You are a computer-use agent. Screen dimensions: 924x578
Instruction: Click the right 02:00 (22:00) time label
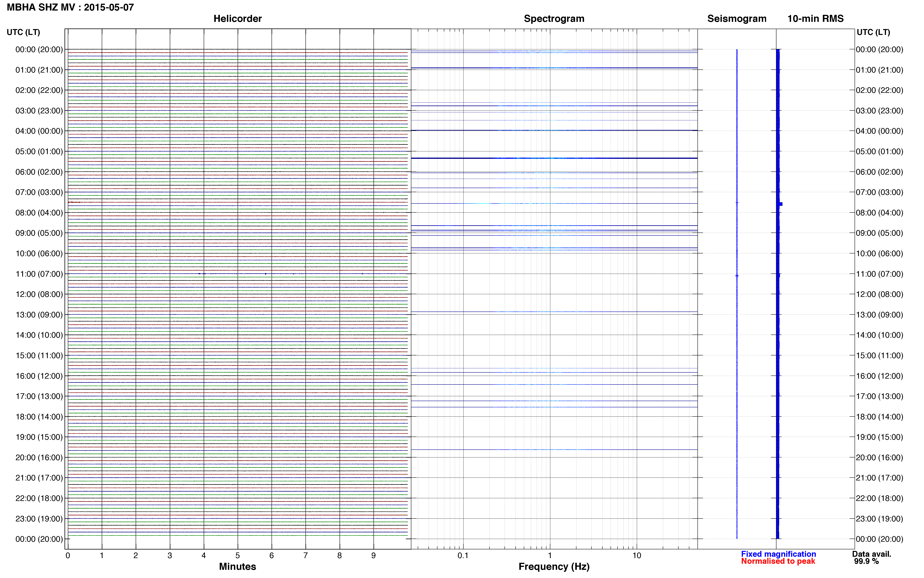[x=879, y=90]
